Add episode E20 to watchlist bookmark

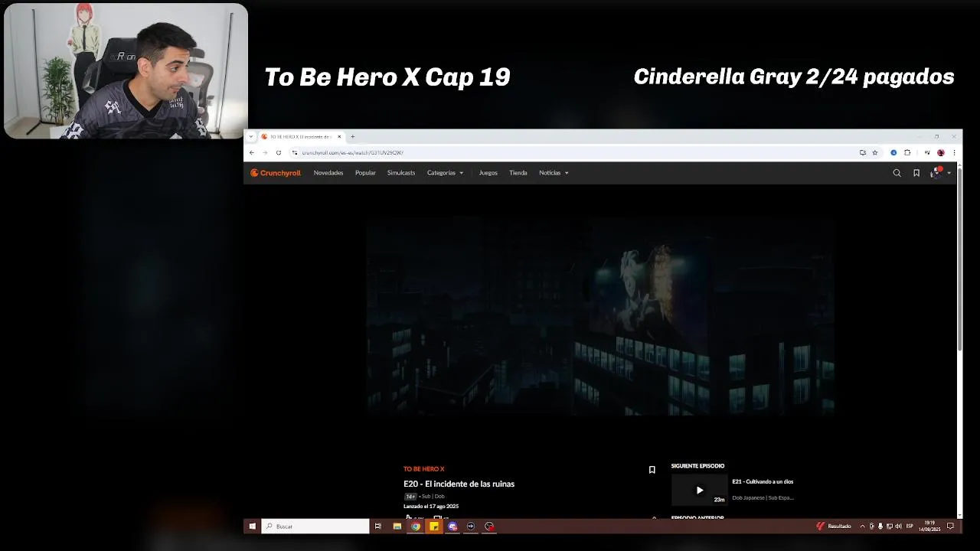point(652,470)
